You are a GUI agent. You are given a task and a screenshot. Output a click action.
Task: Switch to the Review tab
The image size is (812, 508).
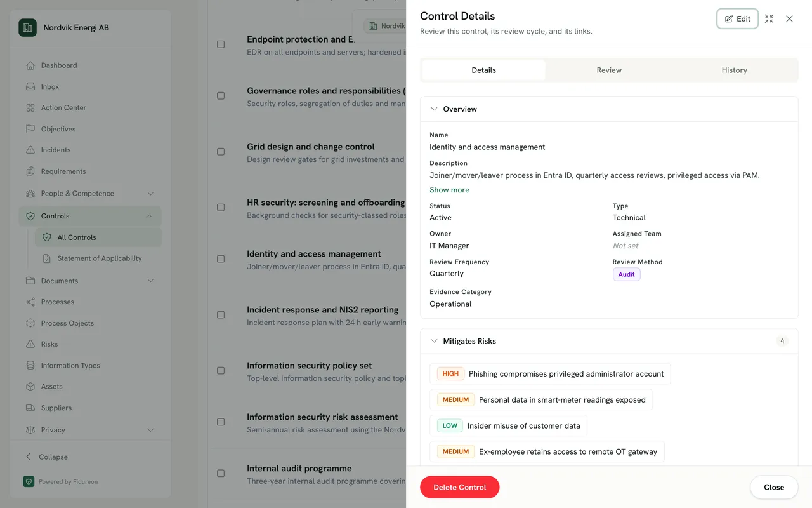pyautogui.click(x=609, y=70)
